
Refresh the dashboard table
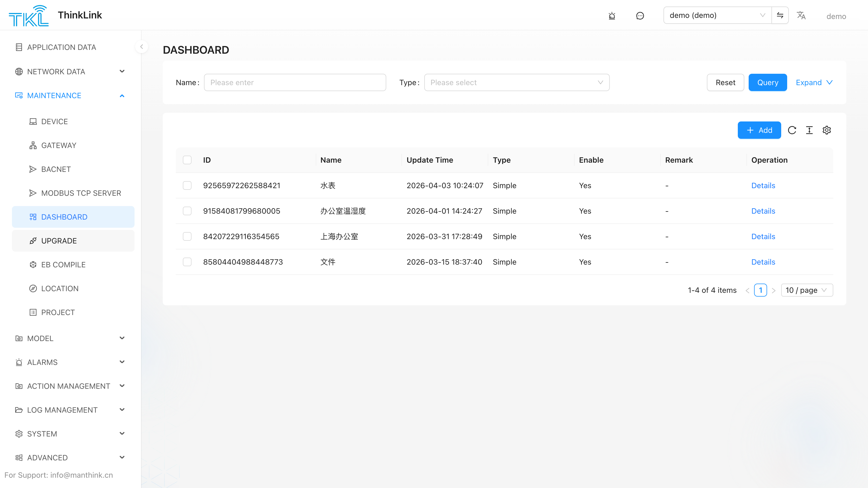792,130
